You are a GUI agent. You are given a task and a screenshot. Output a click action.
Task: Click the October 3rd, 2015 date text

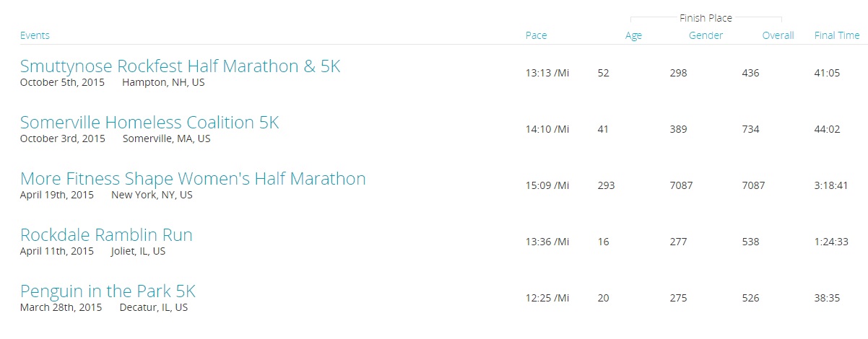click(x=62, y=138)
